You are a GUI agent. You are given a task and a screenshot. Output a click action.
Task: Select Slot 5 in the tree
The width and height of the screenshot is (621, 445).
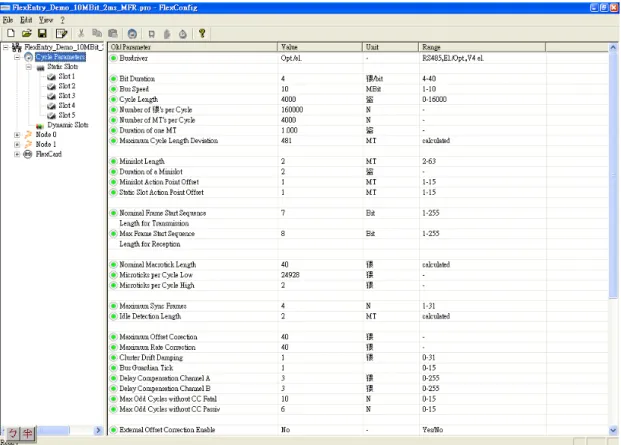[67, 115]
